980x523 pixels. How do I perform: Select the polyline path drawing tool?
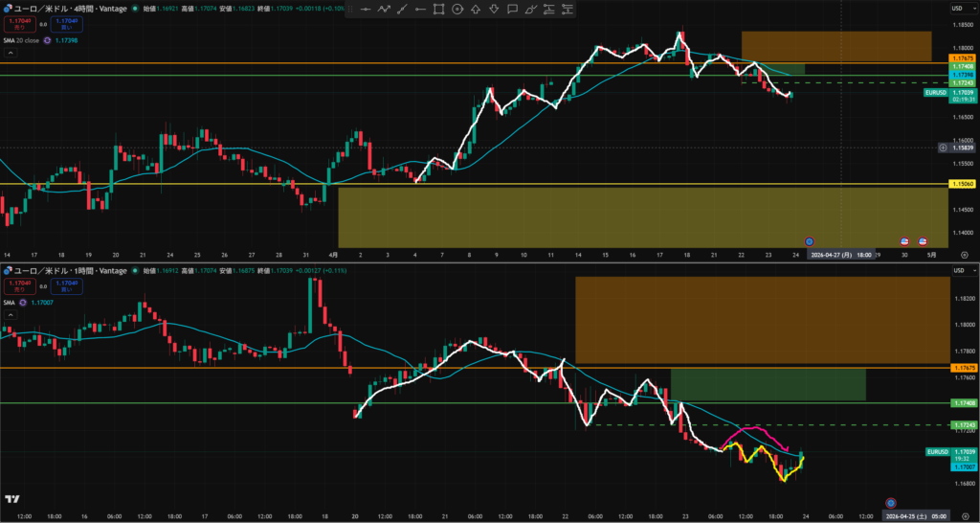pos(384,10)
